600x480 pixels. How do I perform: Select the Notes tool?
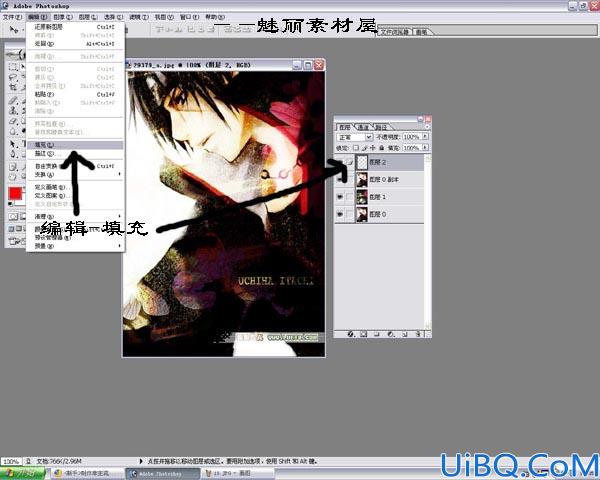tap(13, 167)
